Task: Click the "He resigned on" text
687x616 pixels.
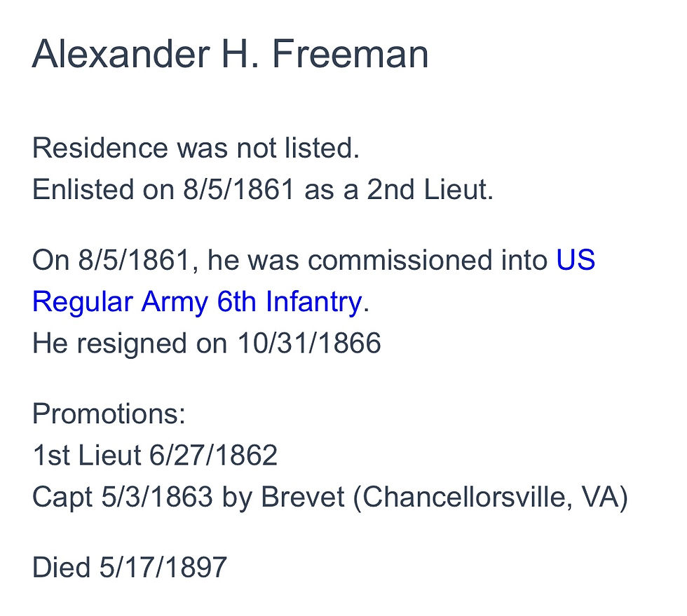Action: [130, 344]
